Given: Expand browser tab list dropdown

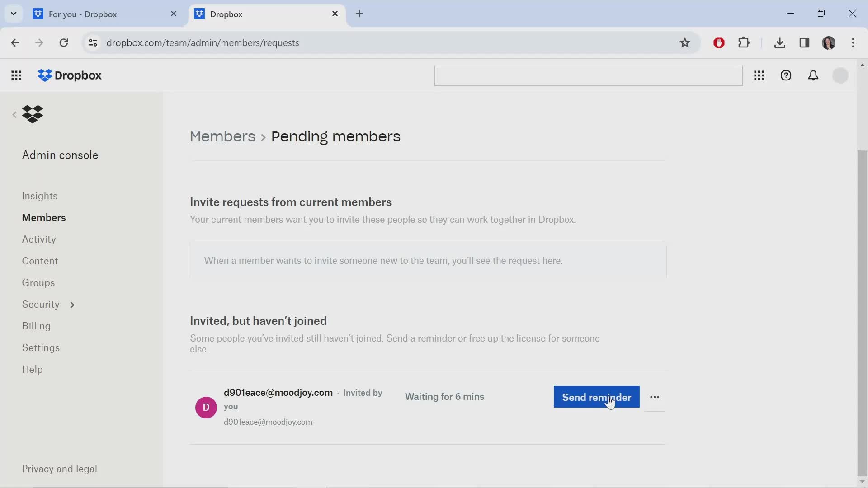Looking at the screenshot, I should click(13, 13).
